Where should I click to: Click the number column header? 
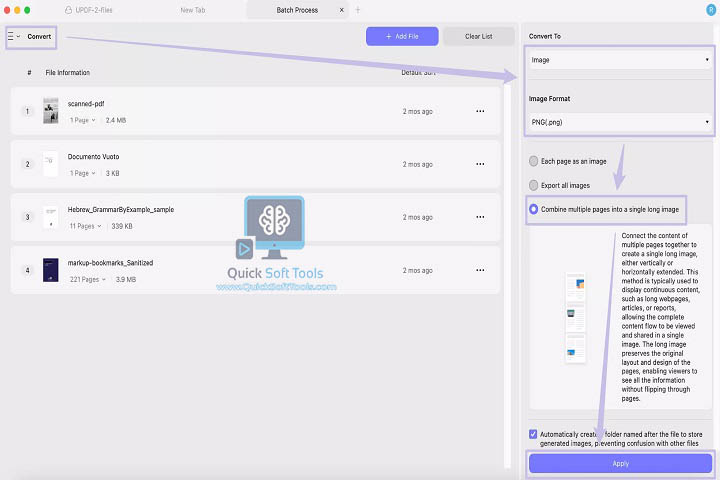click(29, 73)
